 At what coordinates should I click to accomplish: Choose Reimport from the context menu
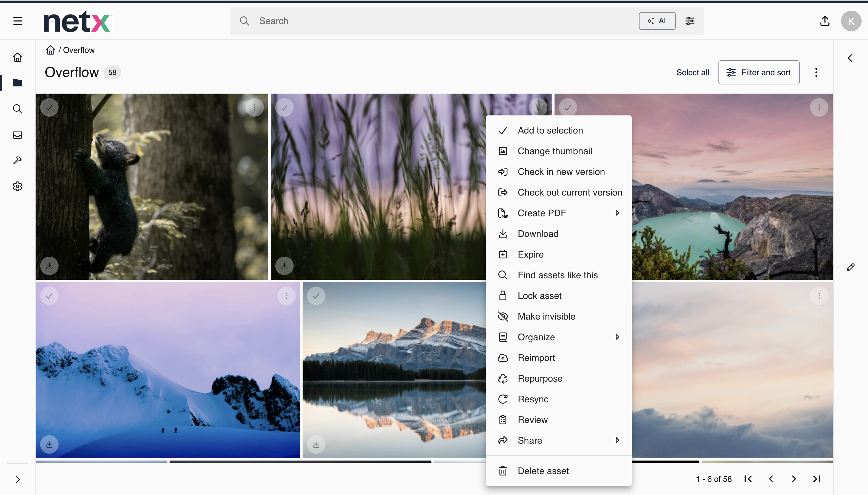[558, 358]
